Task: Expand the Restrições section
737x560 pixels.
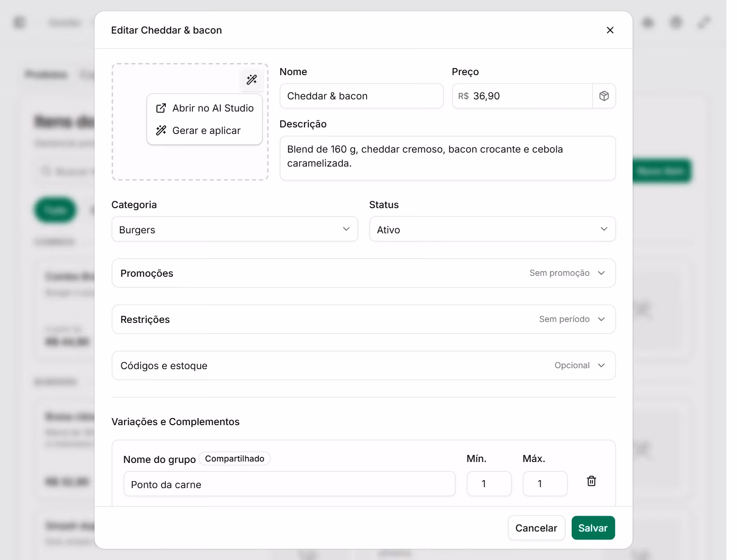Action: [363, 319]
